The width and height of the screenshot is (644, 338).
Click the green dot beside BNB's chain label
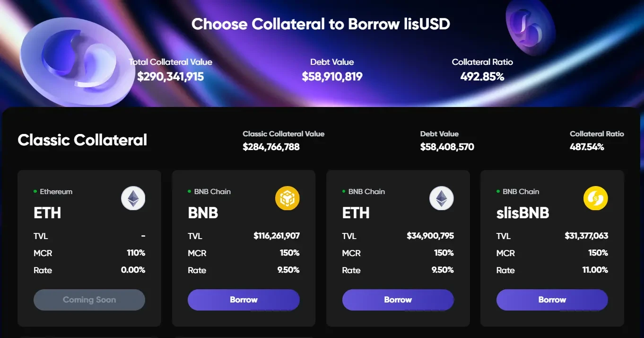pyautogui.click(x=189, y=192)
